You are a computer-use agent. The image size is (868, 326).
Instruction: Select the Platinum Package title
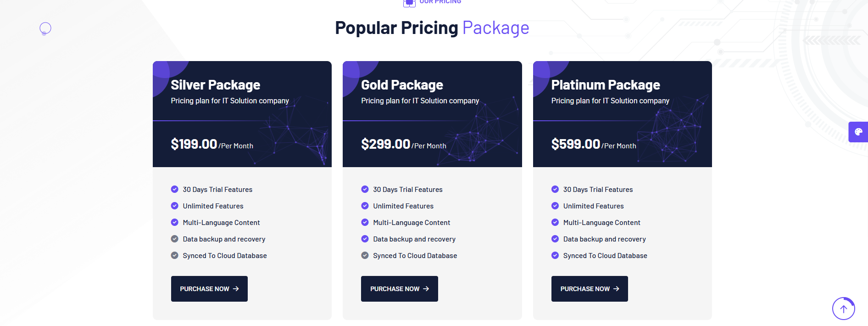(606, 85)
